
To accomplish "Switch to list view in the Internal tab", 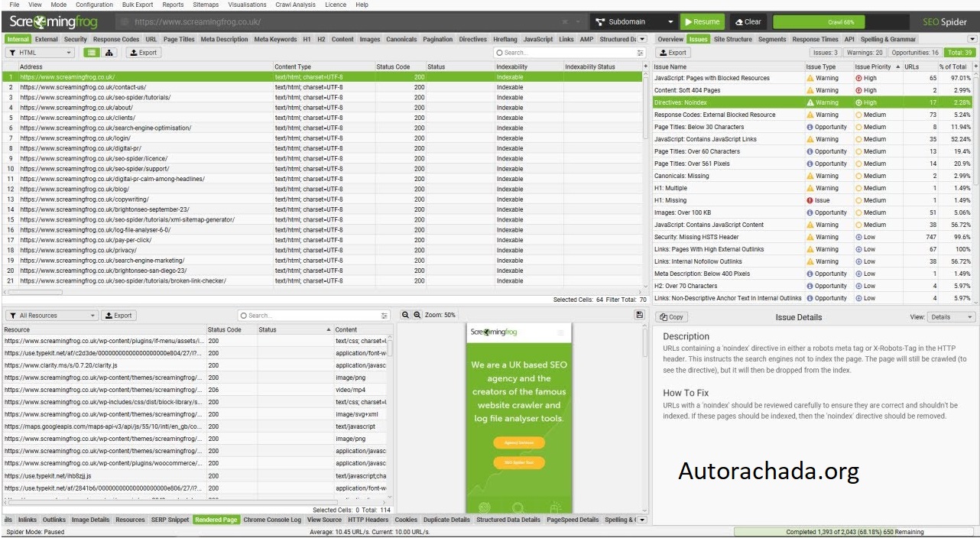I will [92, 53].
